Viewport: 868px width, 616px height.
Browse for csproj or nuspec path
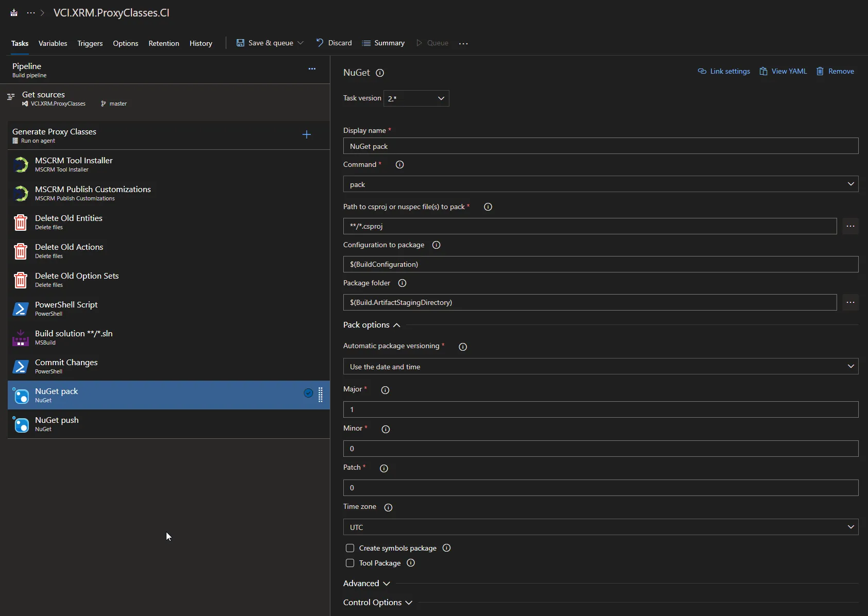(x=850, y=226)
